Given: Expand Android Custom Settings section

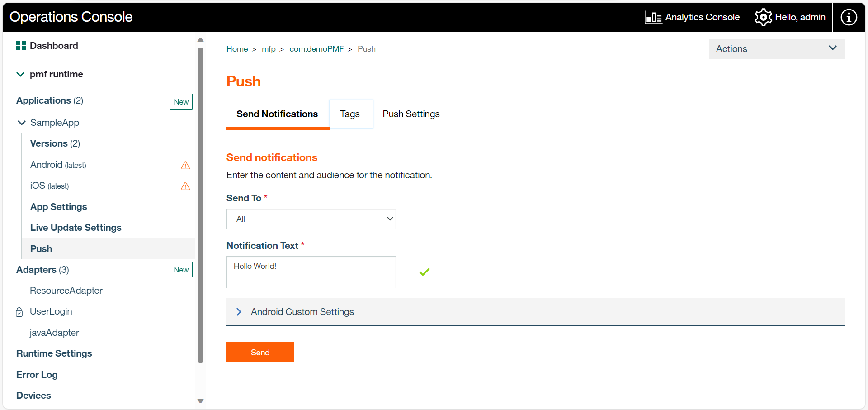Looking at the screenshot, I should pyautogui.click(x=239, y=312).
